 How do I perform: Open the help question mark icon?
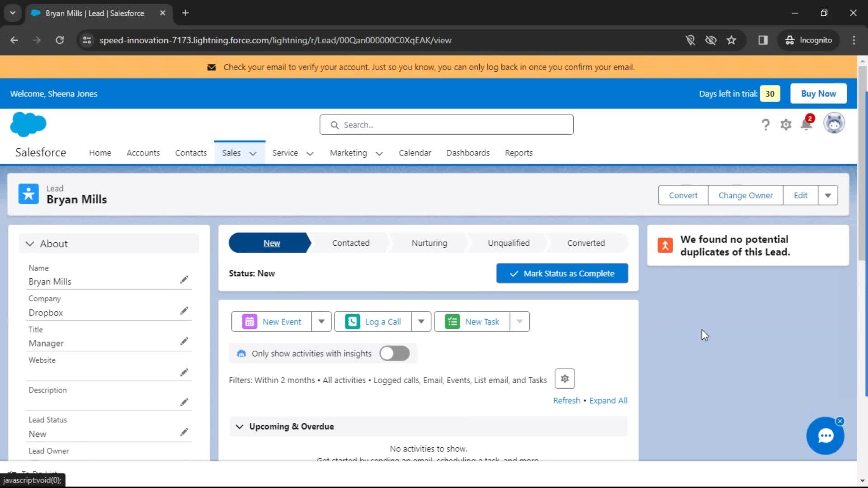[x=765, y=125]
